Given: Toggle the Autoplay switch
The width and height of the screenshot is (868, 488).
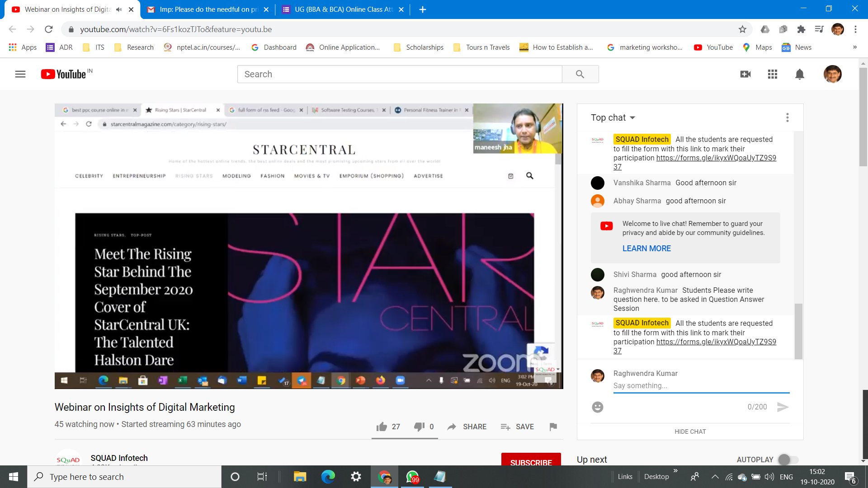Looking at the screenshot, I should (788, 460).
